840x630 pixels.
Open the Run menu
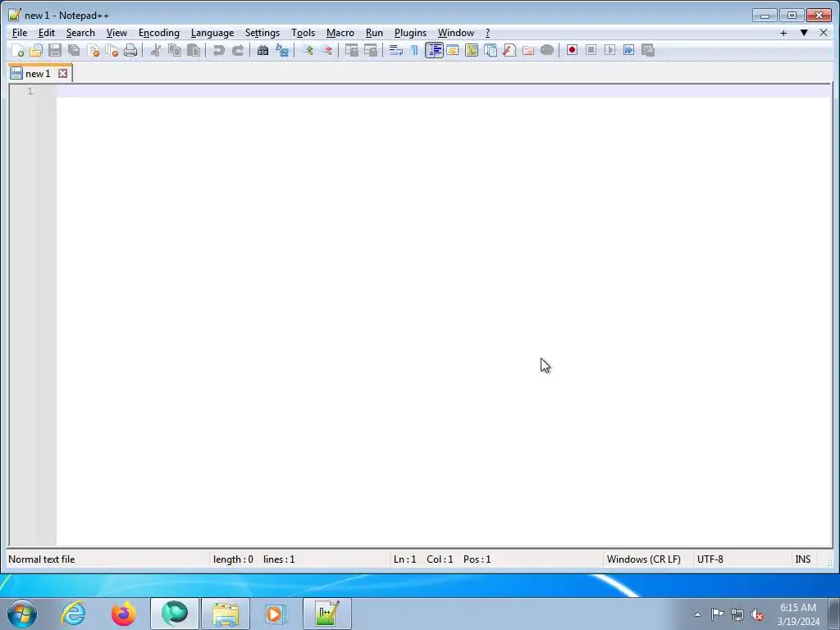pos(374,33)
